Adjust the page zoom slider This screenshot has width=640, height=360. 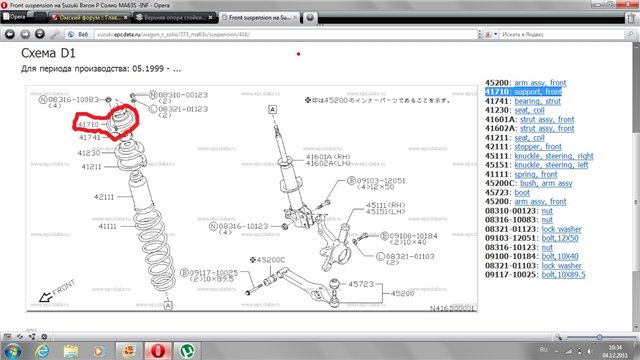coord(600,337)
